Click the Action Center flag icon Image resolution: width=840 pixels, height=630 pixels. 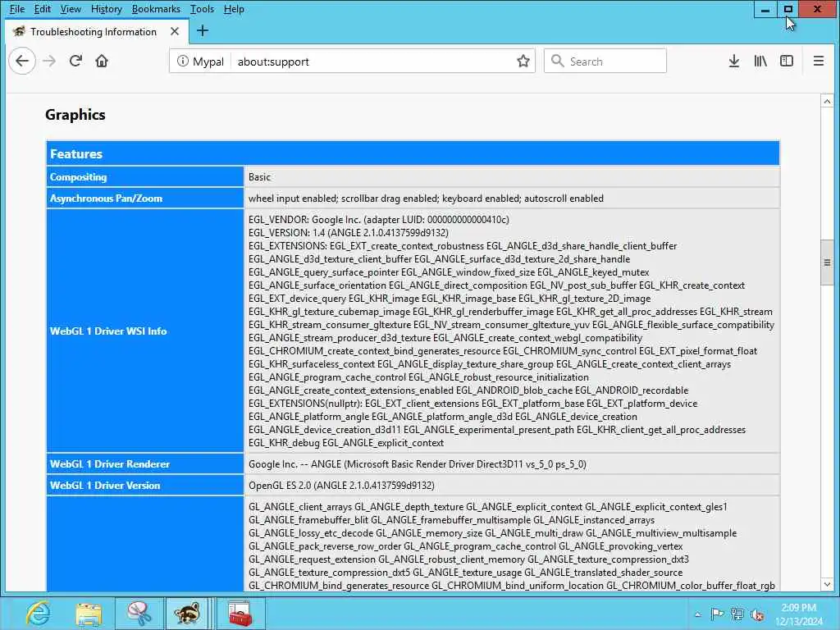tap(717, 614)
